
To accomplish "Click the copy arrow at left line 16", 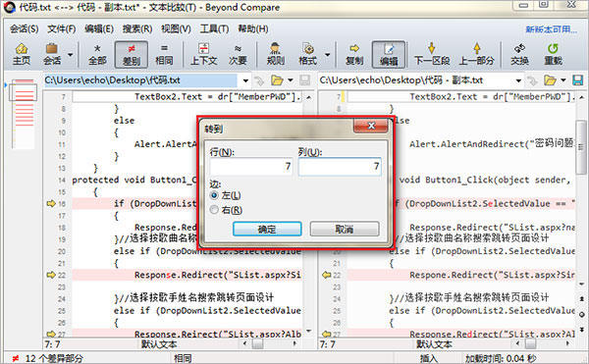I will click(51, 204).
